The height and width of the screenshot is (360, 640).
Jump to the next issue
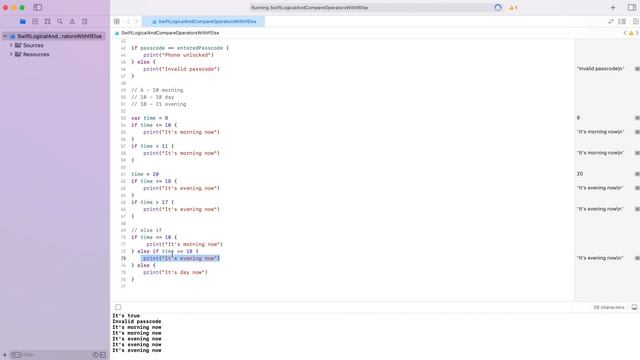coord(637,33)
